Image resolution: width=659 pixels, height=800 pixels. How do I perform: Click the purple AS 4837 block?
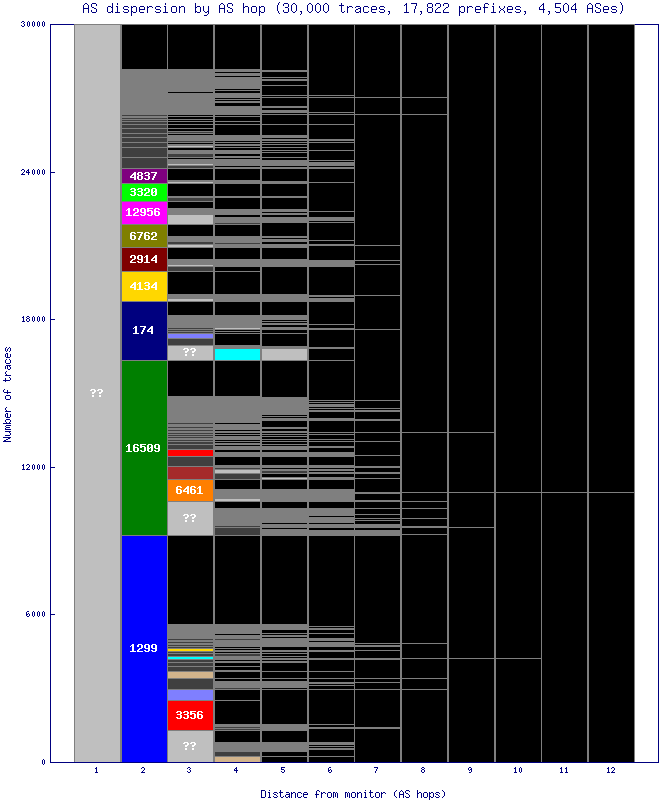(x=144, y=176)
